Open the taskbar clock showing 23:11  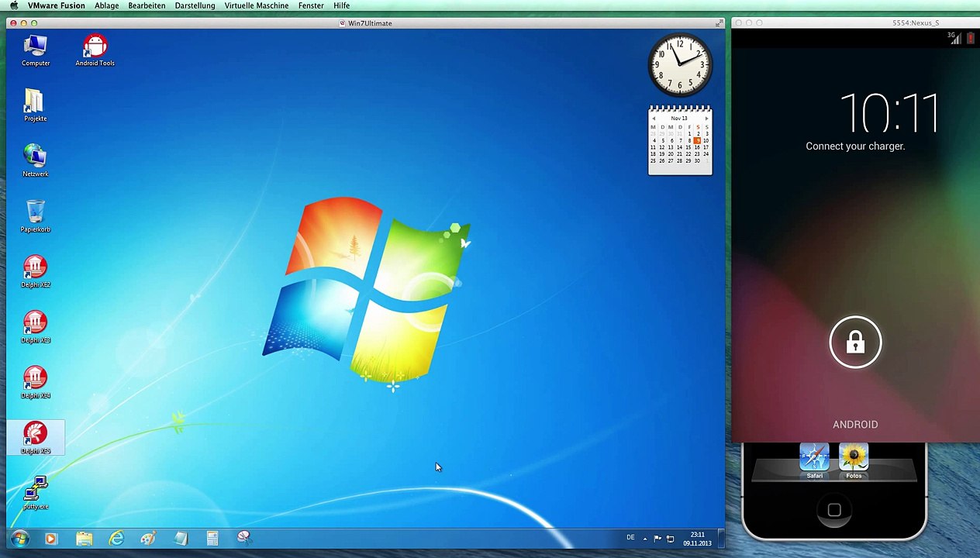pyautogui.click(x=697, y=539)
